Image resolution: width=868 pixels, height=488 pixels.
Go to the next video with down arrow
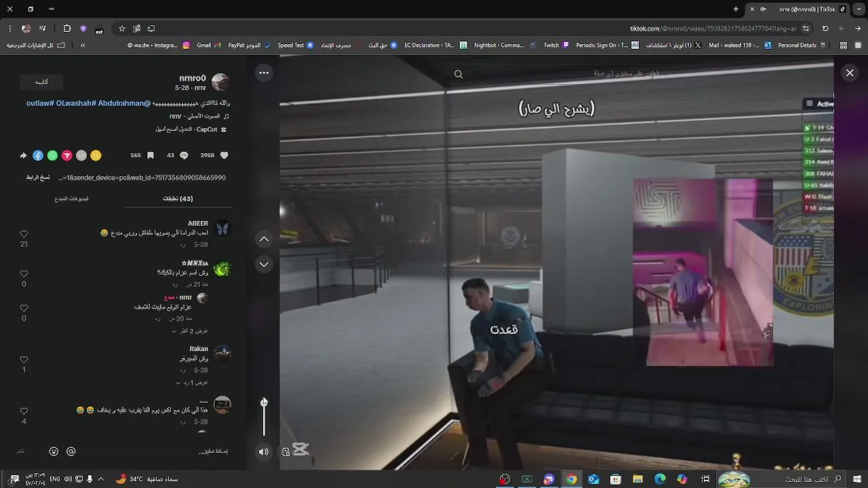pyautogui.click(x=264, y=264)
